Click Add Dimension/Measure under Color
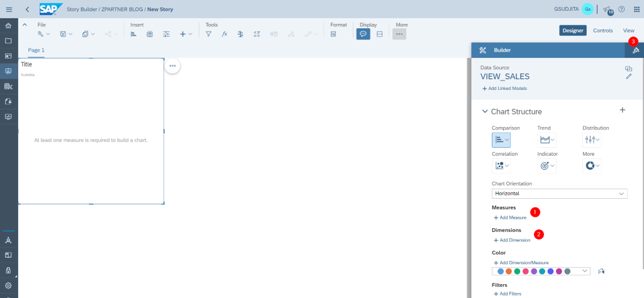 (x=521, y=263)
